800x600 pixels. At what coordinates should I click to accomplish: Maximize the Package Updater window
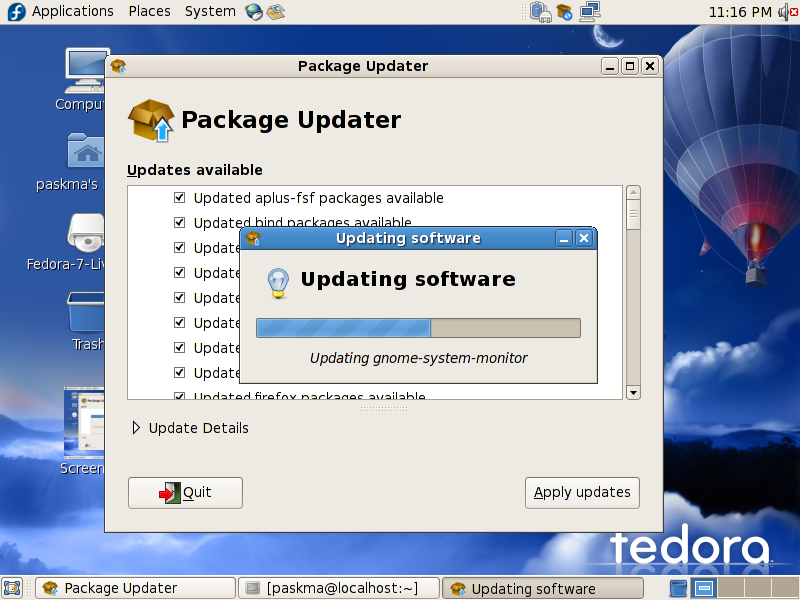pyautogui.click(x=630, y=66)
